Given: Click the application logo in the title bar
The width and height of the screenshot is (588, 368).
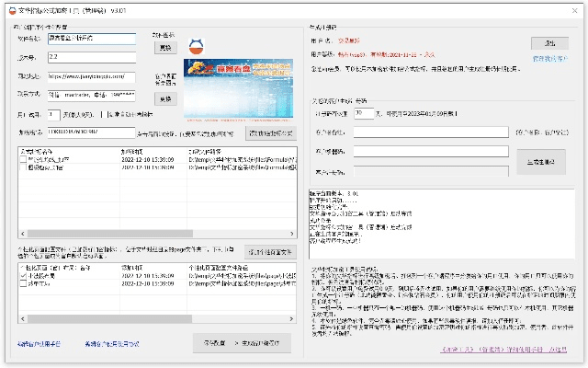Looking at the screenshot, I should point(12,10).
